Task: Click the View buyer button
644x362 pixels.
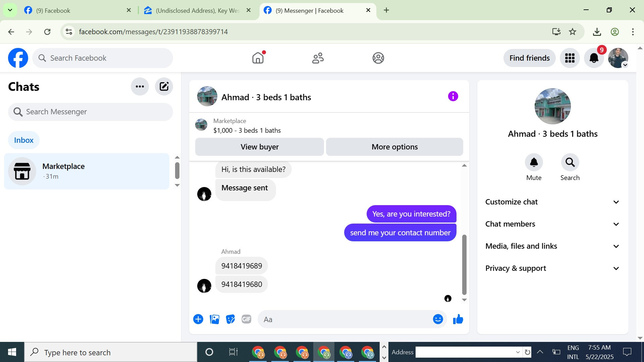Action: pos(260,147)
